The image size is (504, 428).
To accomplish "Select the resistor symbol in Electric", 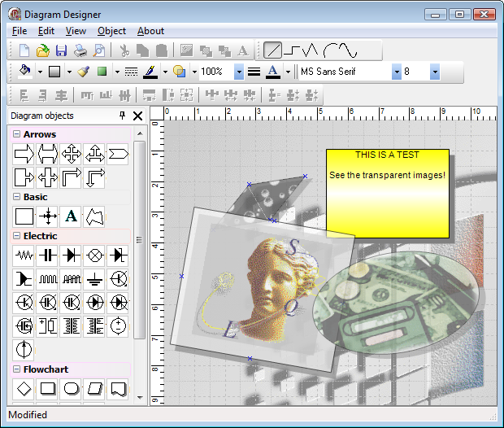I will [24, 255].
